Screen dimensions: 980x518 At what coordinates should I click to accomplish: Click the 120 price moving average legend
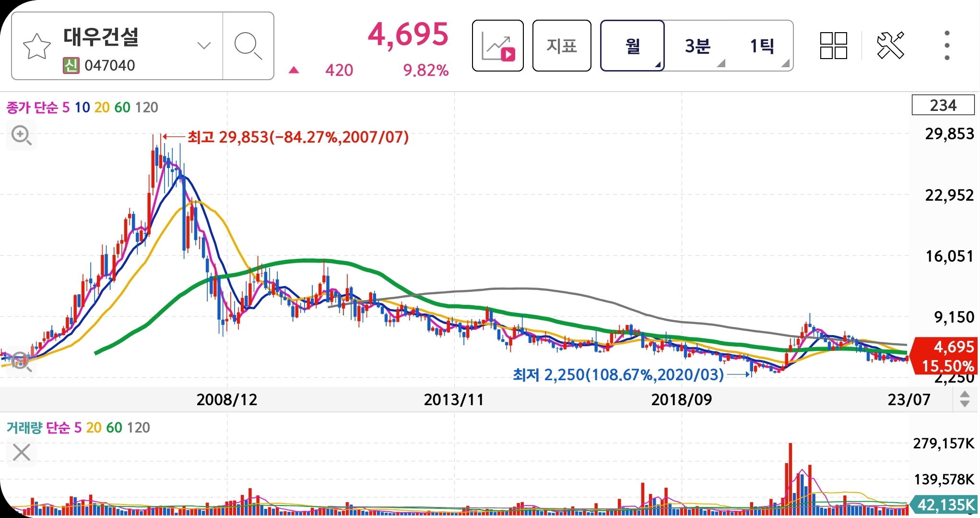pyautogui.click(x=147, y=108)
